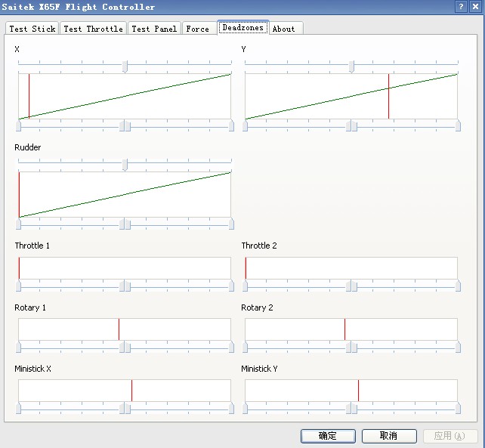Click the Rudder center-right deadzone handle
Viewport: 485px width, 448px height.
[128, 224]
